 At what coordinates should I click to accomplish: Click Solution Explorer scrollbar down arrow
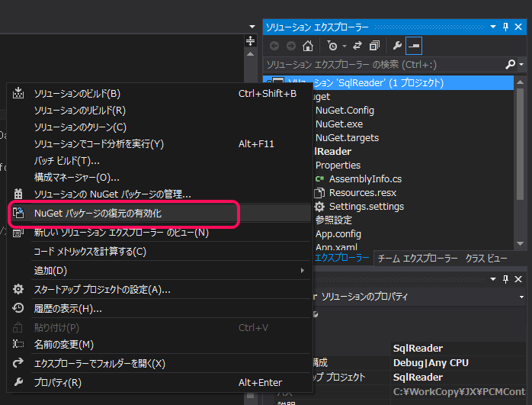(520, 243)
